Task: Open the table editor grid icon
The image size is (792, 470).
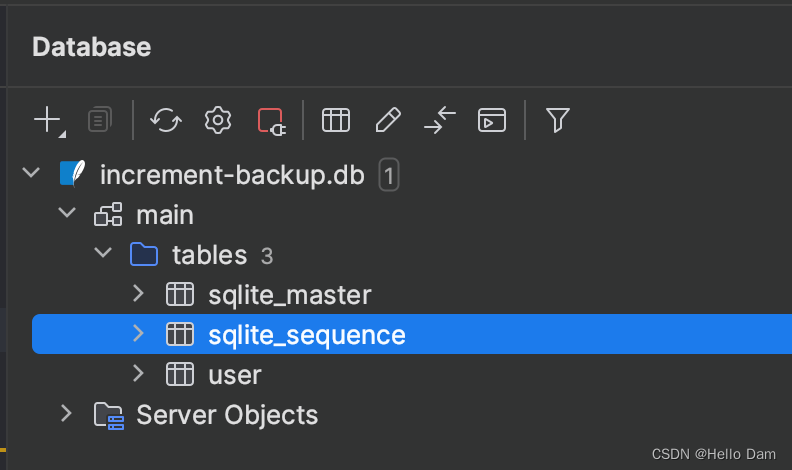Action: (336, 120)
